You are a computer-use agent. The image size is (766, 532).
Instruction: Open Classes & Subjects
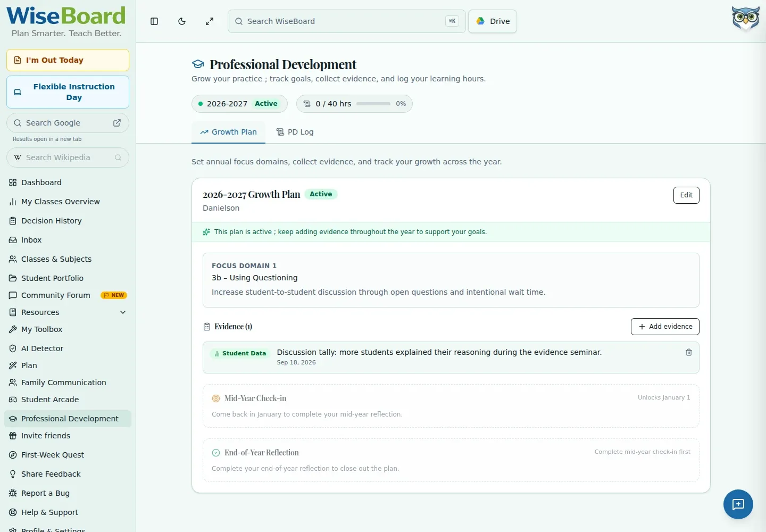pyautogui.click(x=68, y=259)
